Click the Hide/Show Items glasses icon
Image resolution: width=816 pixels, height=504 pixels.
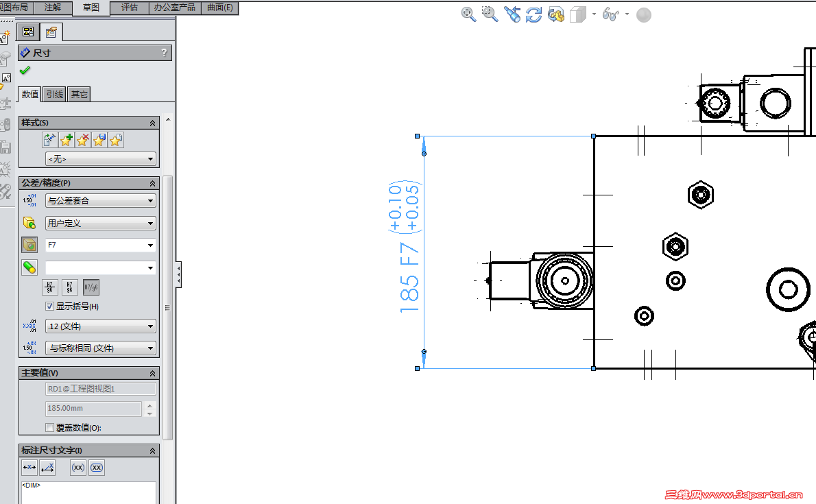(x=610, y=14)
